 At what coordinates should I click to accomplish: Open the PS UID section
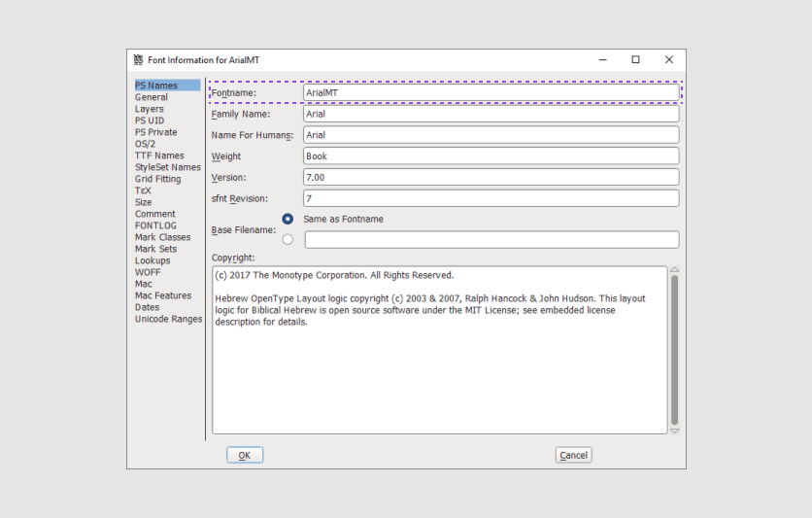tap(150, 121)
